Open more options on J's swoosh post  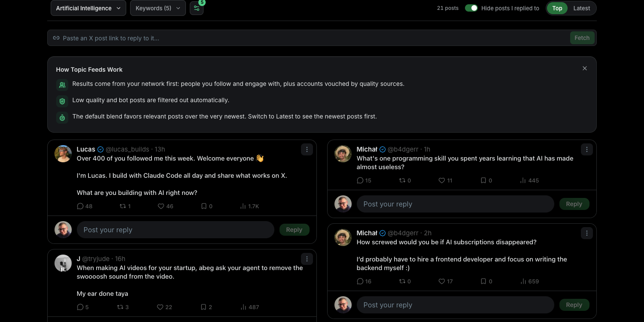pyautogui.click(x=307, y=259)
